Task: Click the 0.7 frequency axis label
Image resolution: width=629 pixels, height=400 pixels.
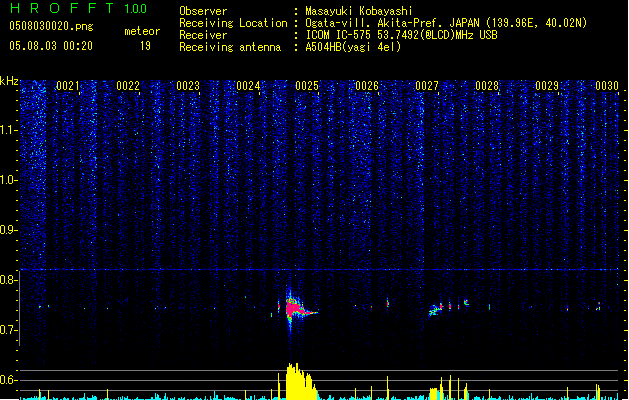Action: coord(9,330)
